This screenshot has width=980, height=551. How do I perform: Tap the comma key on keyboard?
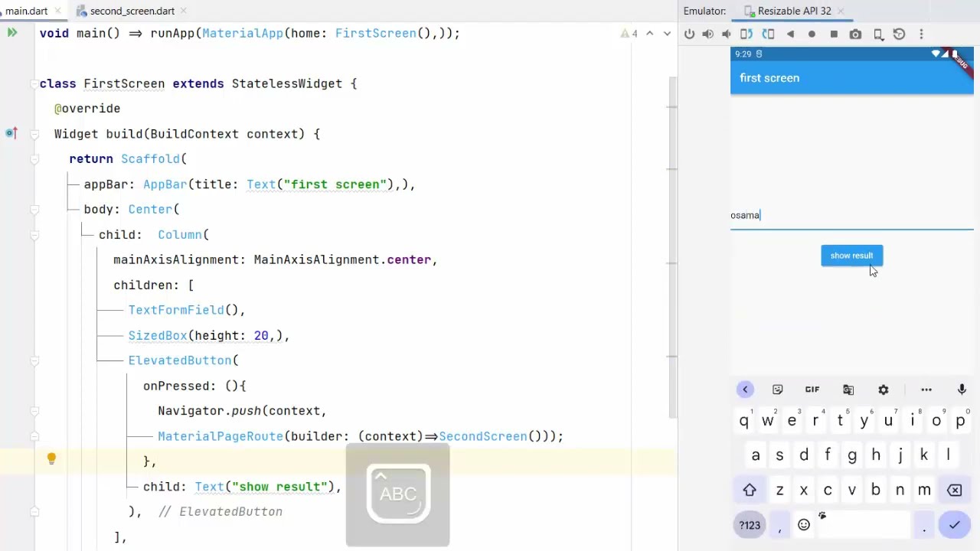coord(779,525)
